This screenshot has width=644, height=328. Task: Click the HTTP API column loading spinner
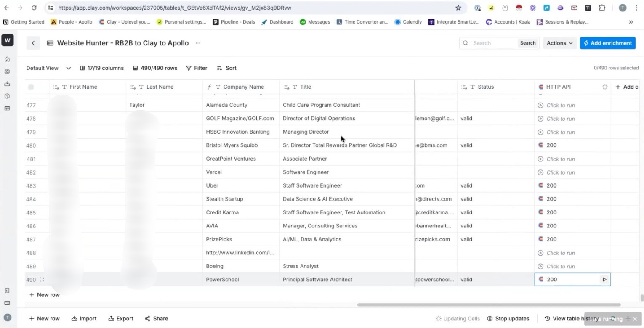click(x=605, y=87)
